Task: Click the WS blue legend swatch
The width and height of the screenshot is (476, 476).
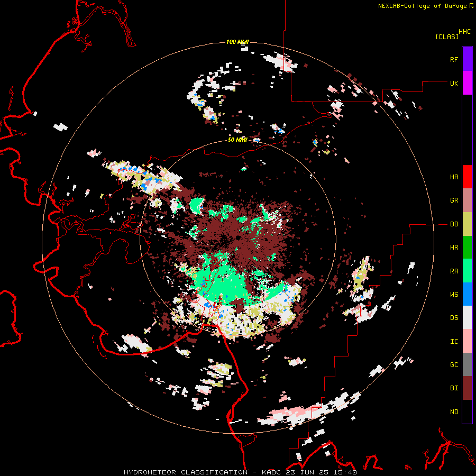Action: 467,294
